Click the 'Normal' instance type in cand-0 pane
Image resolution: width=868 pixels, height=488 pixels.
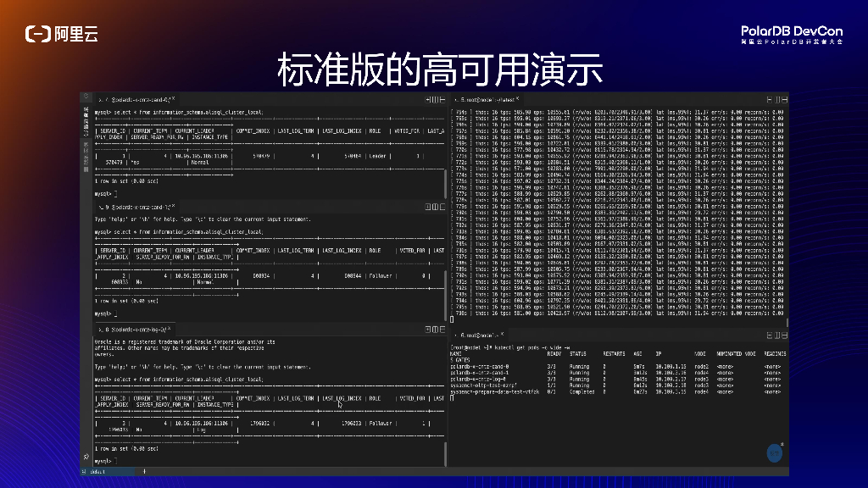pos(200,162)
